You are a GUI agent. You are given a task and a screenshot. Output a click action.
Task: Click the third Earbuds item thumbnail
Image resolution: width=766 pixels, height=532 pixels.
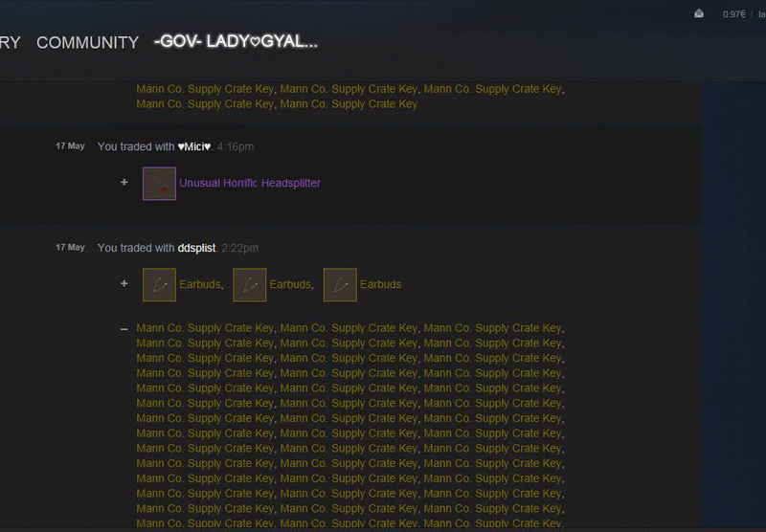[x=340, y=284]
